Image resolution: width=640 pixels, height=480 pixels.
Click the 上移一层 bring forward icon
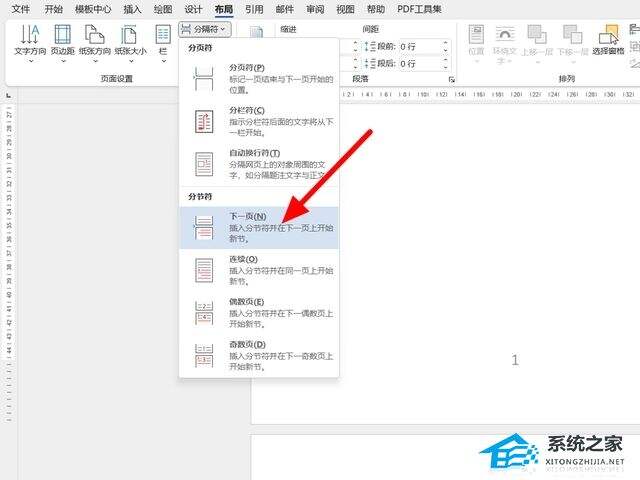tap(537, 34)
